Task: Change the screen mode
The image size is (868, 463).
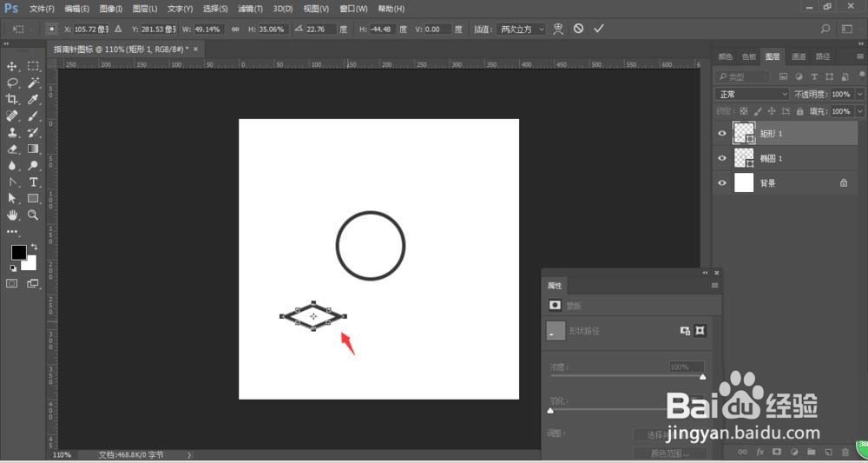Action: [x=33, y=283]
